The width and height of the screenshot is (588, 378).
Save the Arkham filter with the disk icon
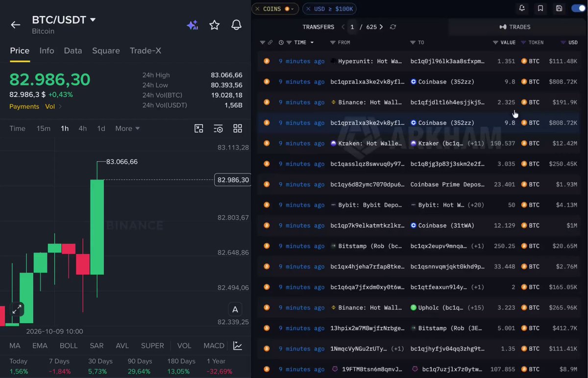click(559, 8)
